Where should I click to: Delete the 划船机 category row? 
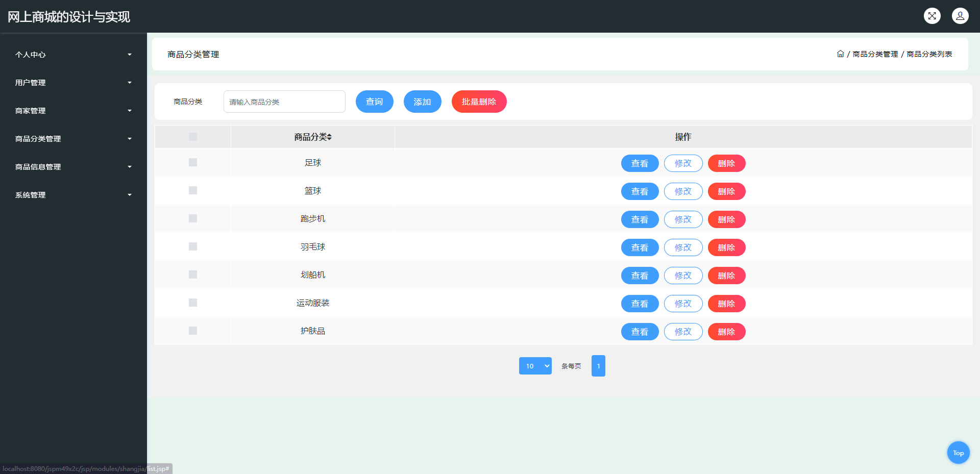tap(727, 276)
